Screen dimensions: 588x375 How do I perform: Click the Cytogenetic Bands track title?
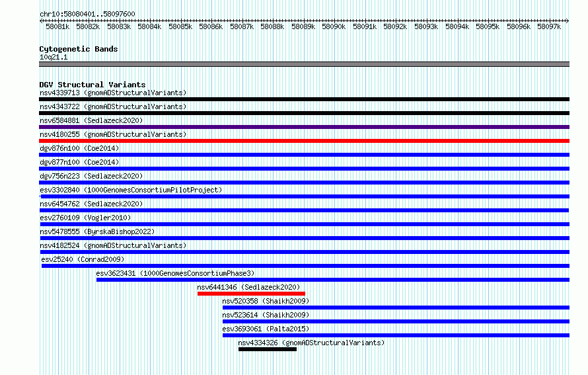pos(79,49)
